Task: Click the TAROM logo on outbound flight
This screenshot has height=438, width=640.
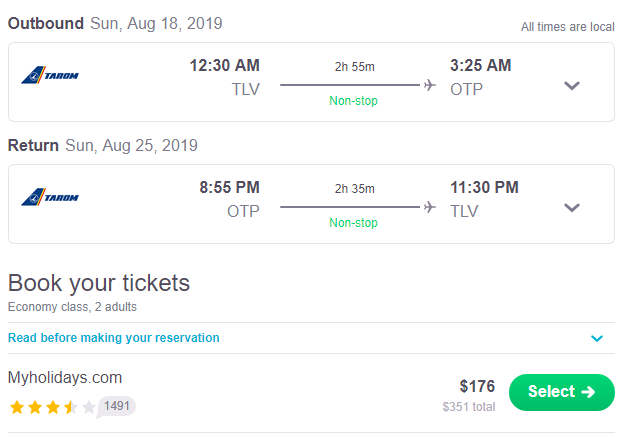Action: click(x=50, y=75)
